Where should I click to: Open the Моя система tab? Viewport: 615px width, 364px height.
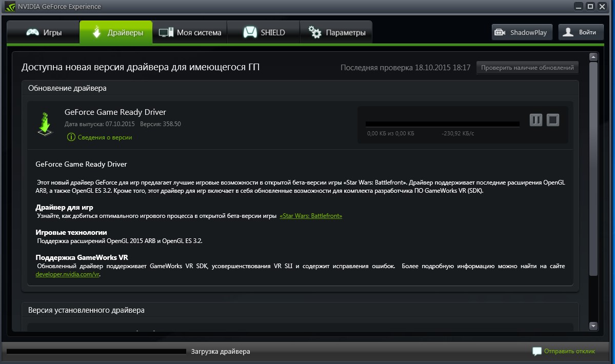pyautogui.click(x=190, y=32)
